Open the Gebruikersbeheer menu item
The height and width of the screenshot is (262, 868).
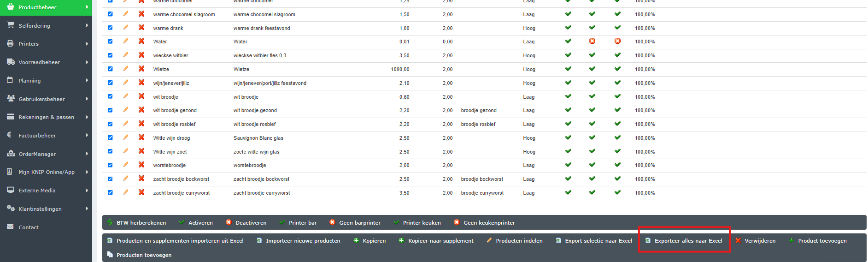point(41,99)
